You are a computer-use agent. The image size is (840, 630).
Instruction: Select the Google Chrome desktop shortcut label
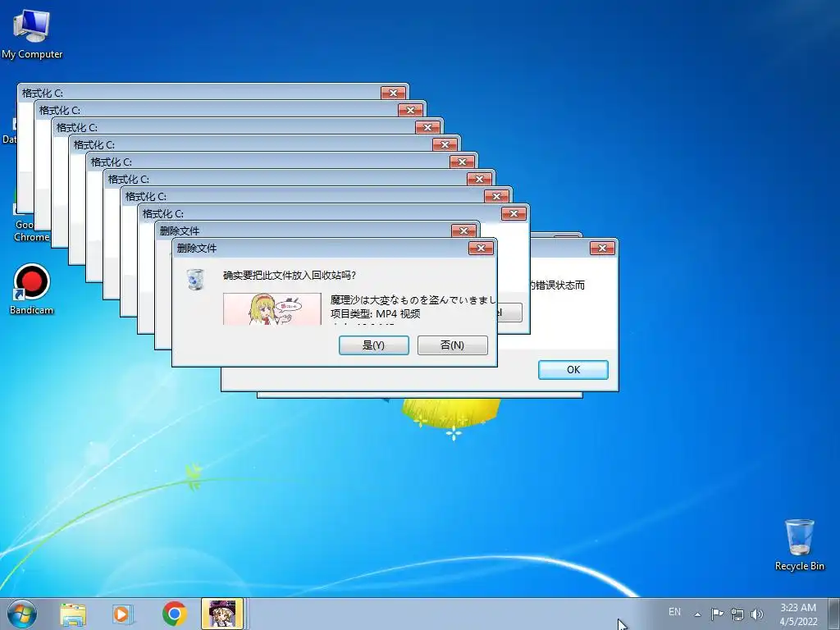[x=32, y=231]
